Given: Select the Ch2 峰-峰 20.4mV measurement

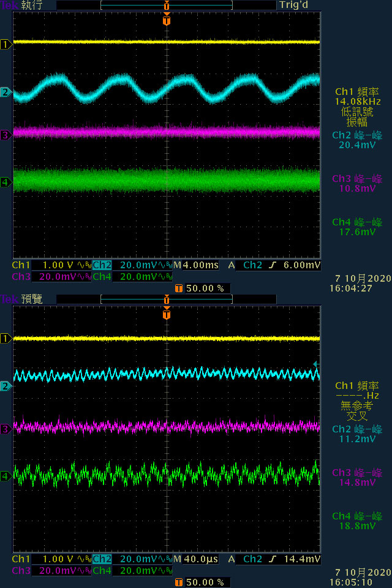Looking at the screenshot, I should point(357,140).
